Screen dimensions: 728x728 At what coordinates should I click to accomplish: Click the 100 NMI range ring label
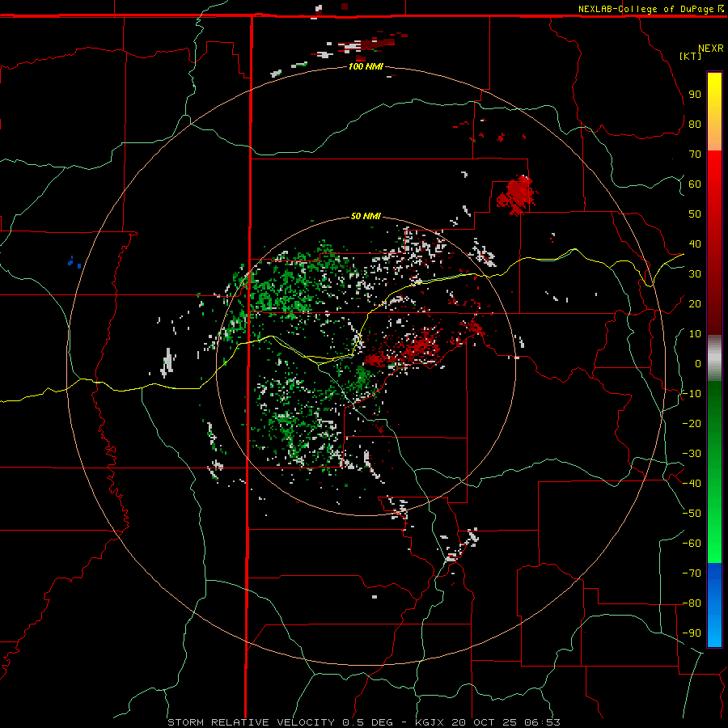(x=366, y=66)
